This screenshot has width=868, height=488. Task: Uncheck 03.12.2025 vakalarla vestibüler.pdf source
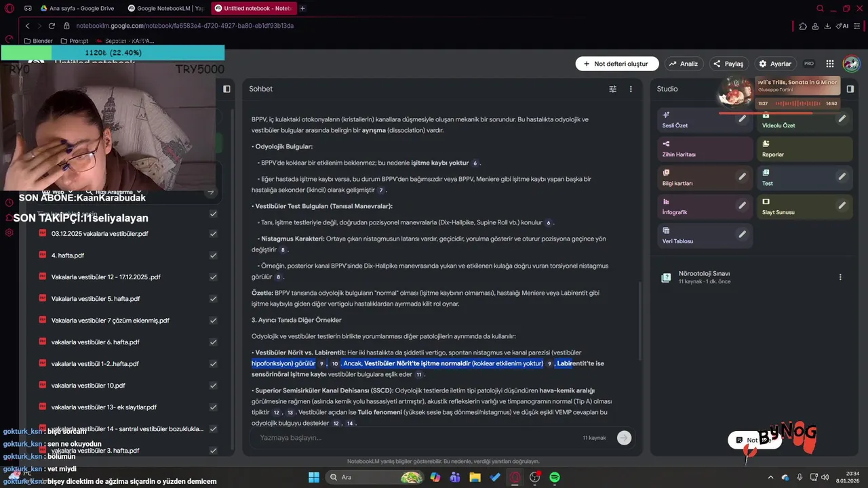tap(213, 234)
